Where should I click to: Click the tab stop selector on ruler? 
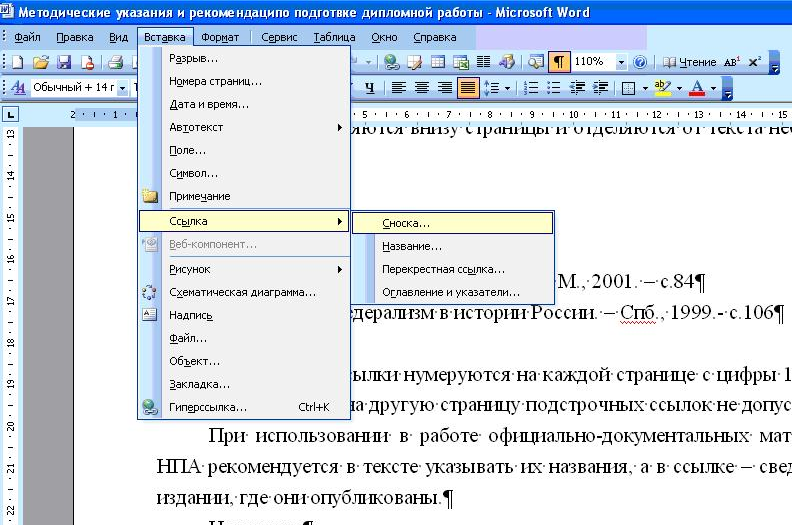click(x=11, y=115)
